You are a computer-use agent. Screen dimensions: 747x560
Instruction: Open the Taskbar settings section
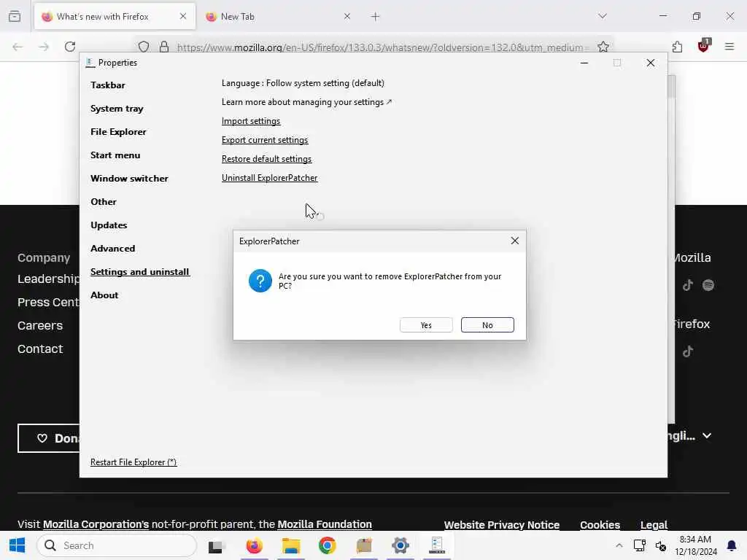(x=108, y=85)
